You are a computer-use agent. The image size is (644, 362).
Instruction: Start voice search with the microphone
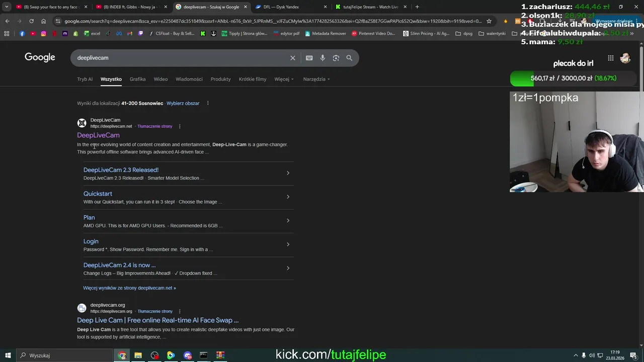tap(323, 58)
